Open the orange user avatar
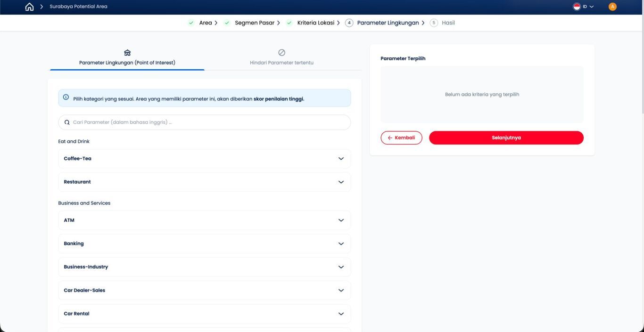Viewport: 644px width, 332px height. tap(612, 7)
